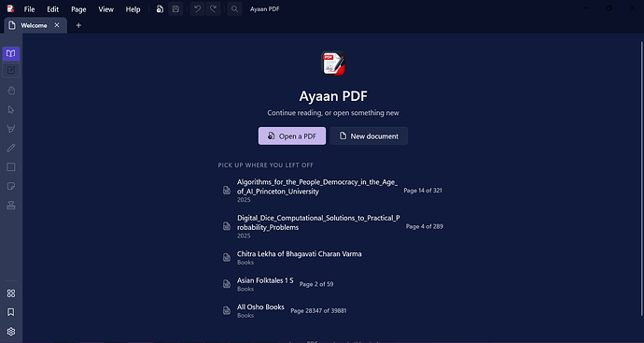Open the Page menu
The height and width of the screenshot is (343, 644).
coord(78,9)
